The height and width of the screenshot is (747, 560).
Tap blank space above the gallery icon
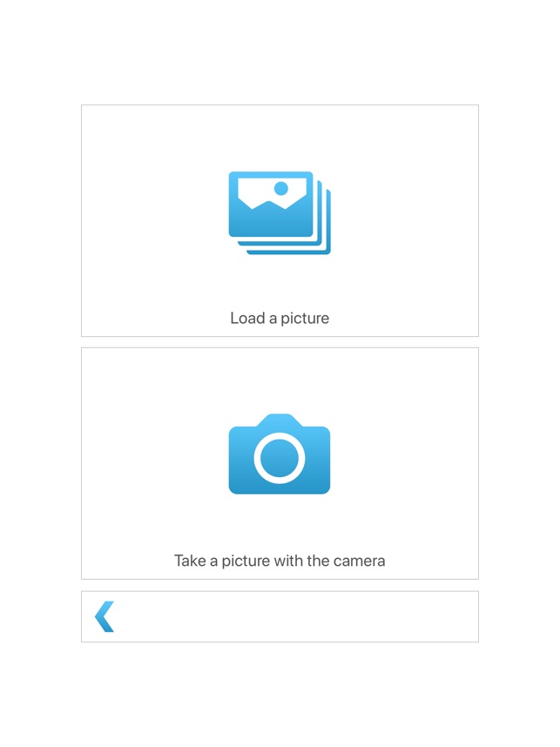pyautogui.click(x=280, y=138)
